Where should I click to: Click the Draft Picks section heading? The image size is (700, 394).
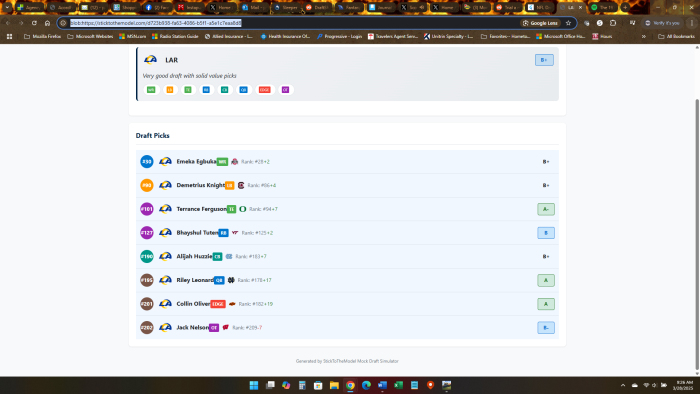pos(153,135)
